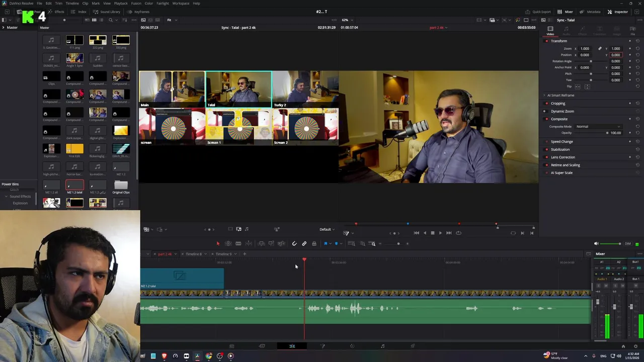Toggle linked selection chain icon
644x362 pixels.
[x=304, y=244]
